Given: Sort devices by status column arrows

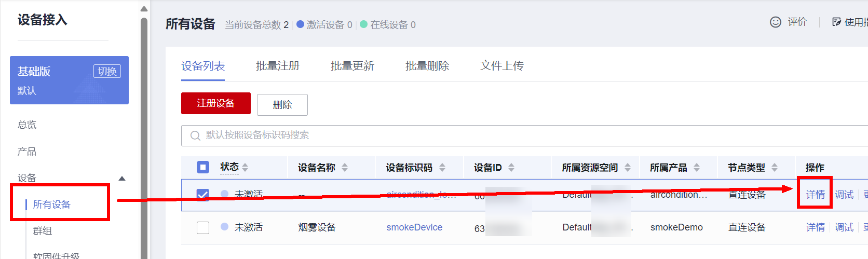Looking at the screenshot, I should click(x=245, y=167).
